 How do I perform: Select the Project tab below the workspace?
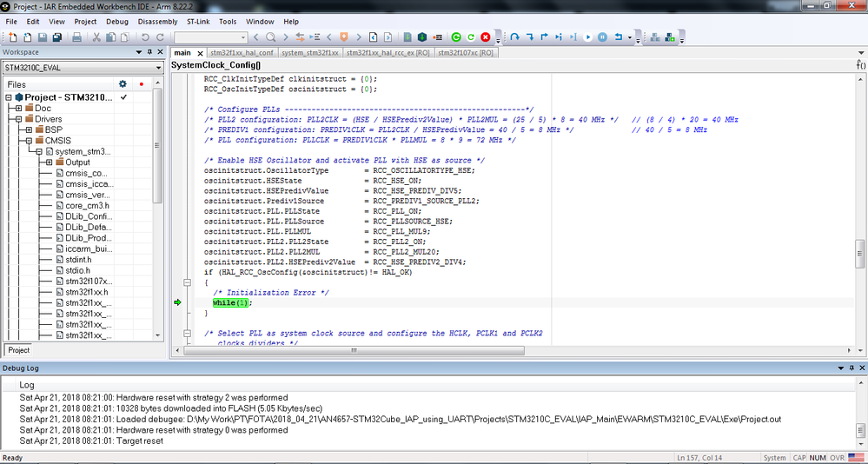click(18, 350)
